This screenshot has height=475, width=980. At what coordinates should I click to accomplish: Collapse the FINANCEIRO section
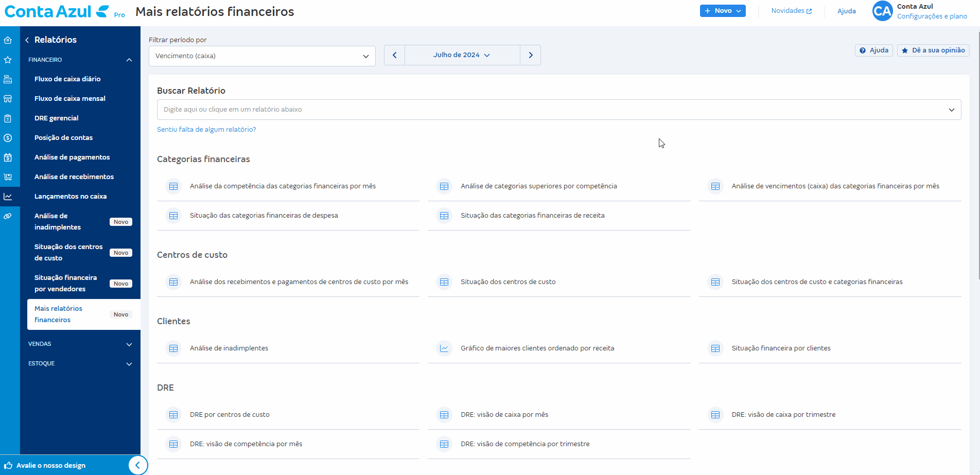(x=129, y=60)
